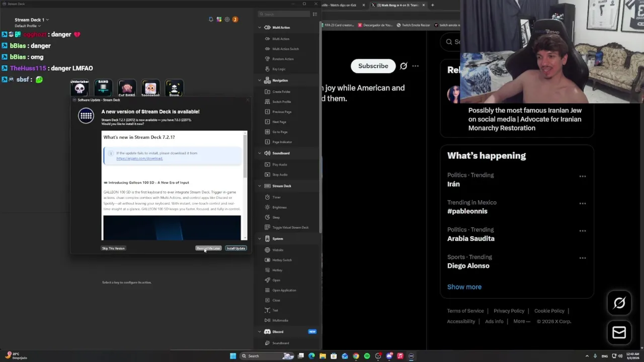644x362 pixels.
Task: Select the Undertaker skull key
Action: [x=79, y=88]
